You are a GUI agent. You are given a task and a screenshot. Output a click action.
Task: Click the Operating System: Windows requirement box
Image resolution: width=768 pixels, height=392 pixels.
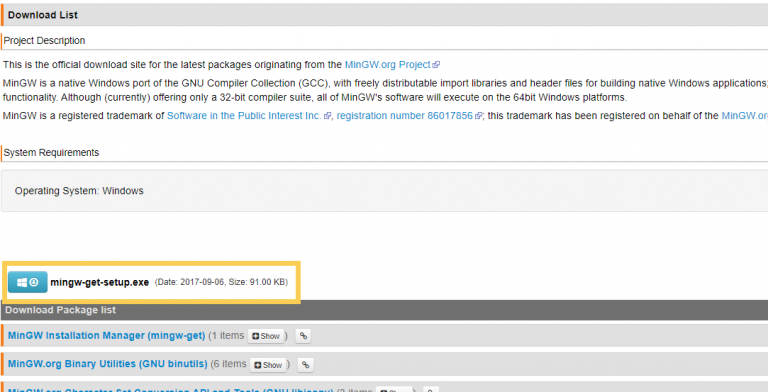point(384,191)
